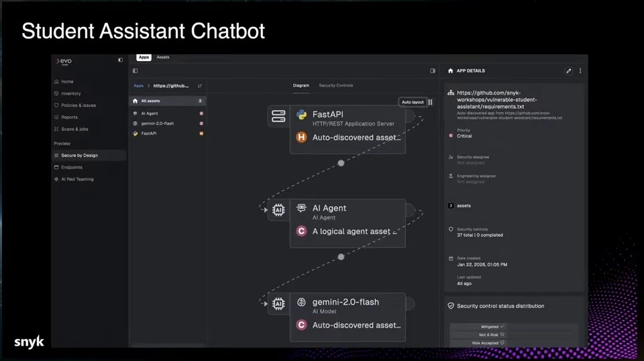The height and width of the screenshot is (361, 644).
Task: Select gemini-2.0-flash in asset list
Action: coord(157,123)
